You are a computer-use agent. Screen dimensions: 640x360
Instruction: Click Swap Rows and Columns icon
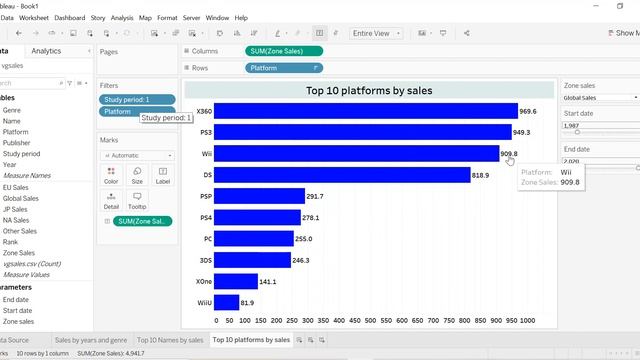point(220,33)
